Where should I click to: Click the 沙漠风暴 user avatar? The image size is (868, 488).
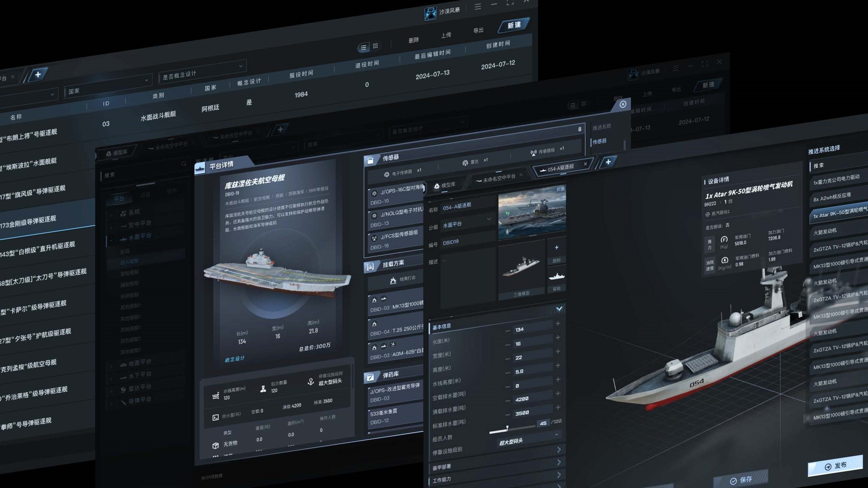[430, 14]
